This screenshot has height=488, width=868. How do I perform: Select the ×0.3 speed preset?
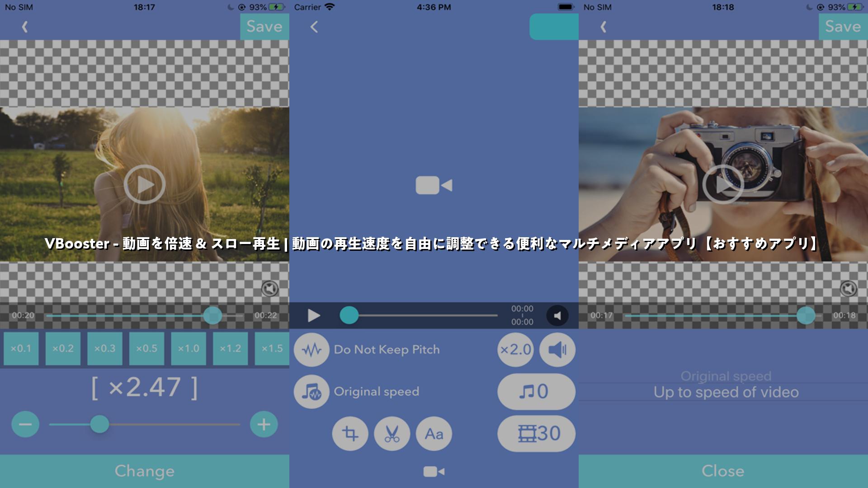105,348
